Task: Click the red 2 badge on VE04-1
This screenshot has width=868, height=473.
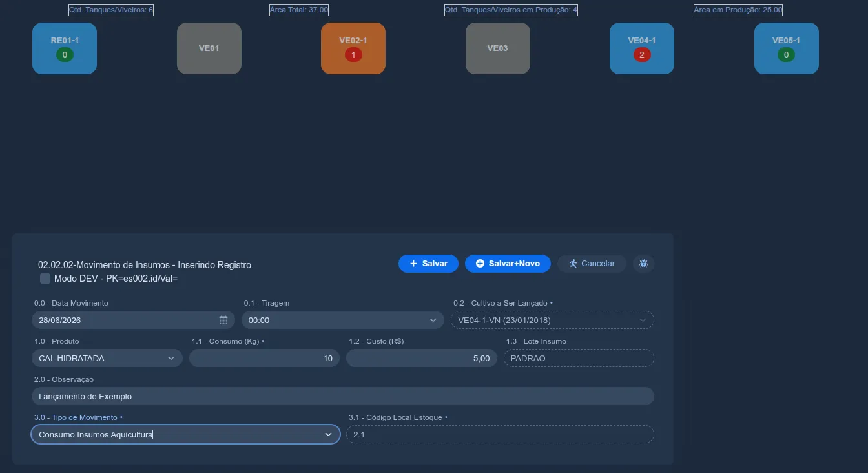Action: point(642,55)
